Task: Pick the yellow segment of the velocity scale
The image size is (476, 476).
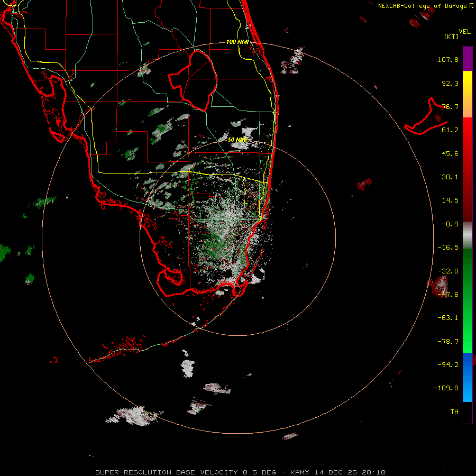Action: coord(467,94)
